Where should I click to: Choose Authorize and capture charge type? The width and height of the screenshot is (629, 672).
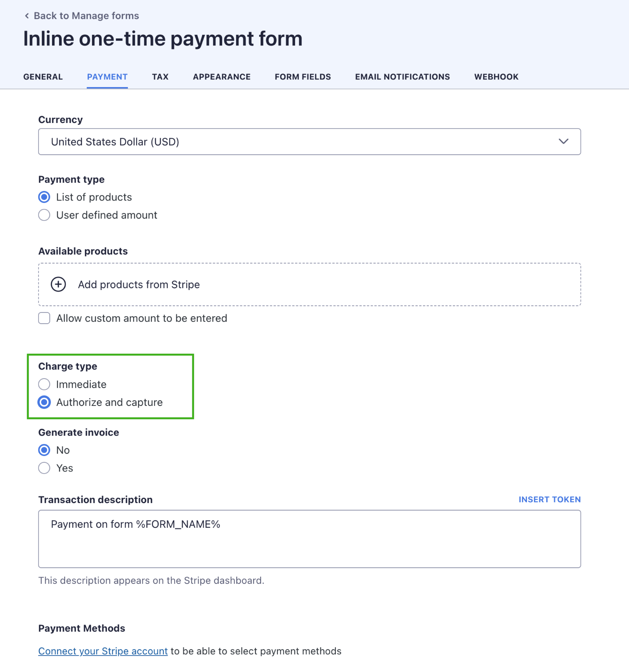pos(44,402)
